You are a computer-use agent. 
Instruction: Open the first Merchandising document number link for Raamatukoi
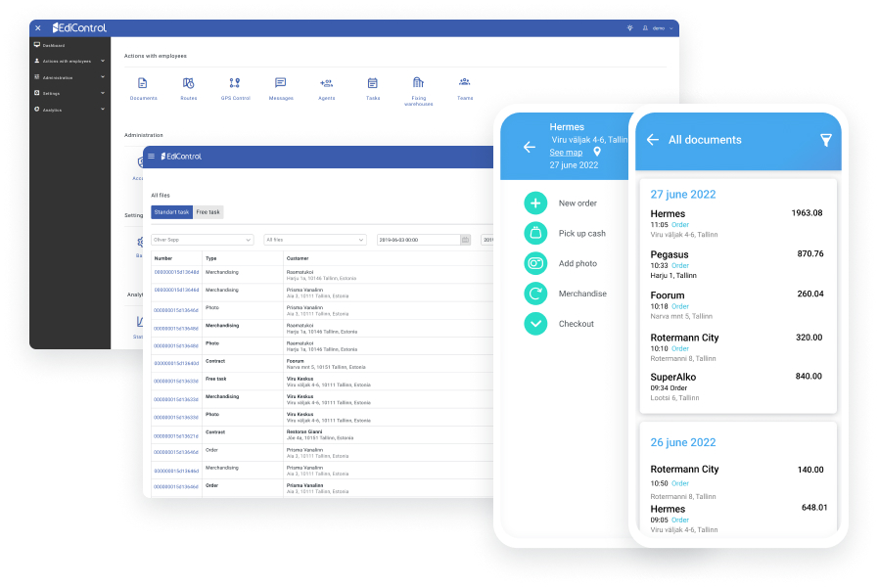(176, 272)
